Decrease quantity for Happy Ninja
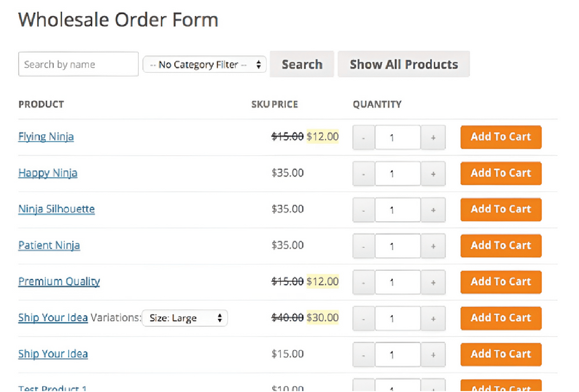This screenshot has height=392, width=579. pos(363,173)
